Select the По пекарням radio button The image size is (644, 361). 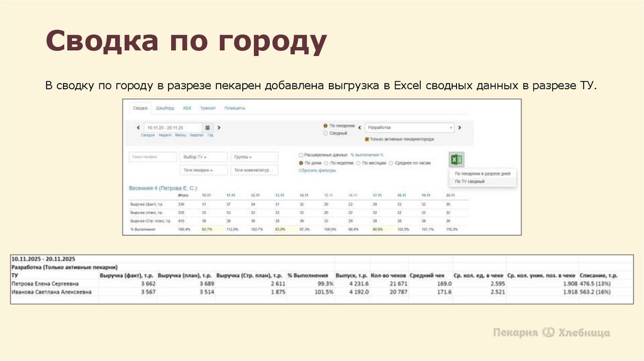pos(325,126)
